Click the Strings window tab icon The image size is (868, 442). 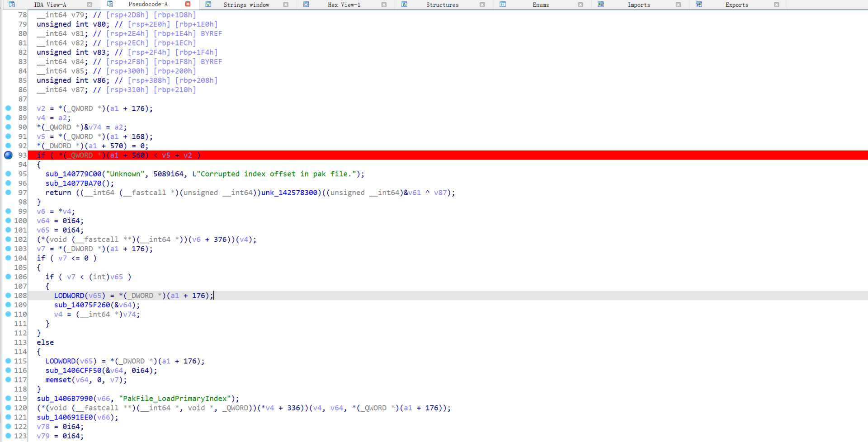[x=208, y=5]
